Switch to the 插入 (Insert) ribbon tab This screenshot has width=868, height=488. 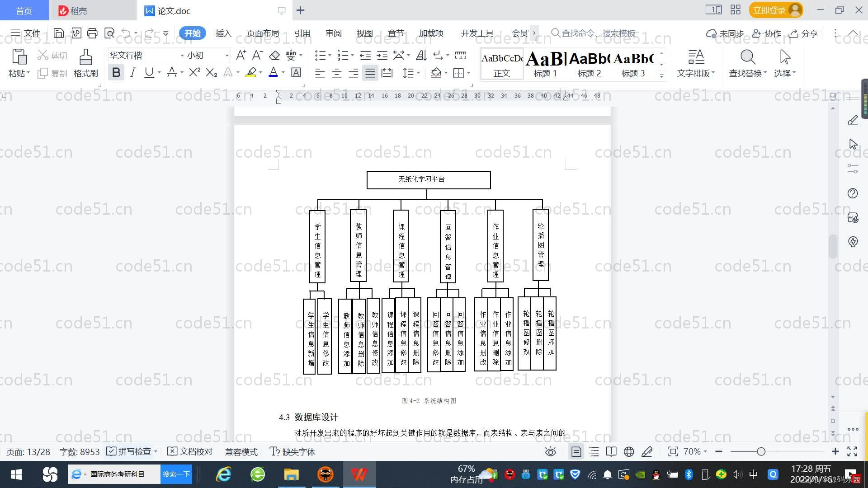[x=223, y=33]
